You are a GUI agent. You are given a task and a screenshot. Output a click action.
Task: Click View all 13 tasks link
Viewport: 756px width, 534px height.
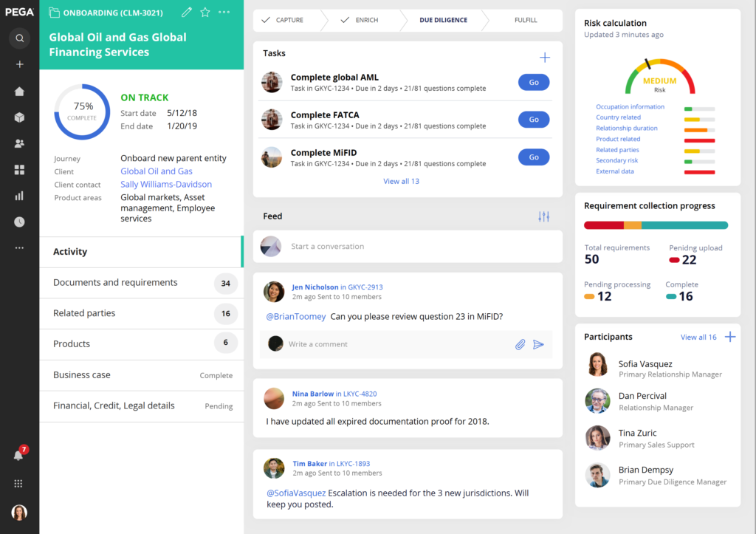coord(401,182)
